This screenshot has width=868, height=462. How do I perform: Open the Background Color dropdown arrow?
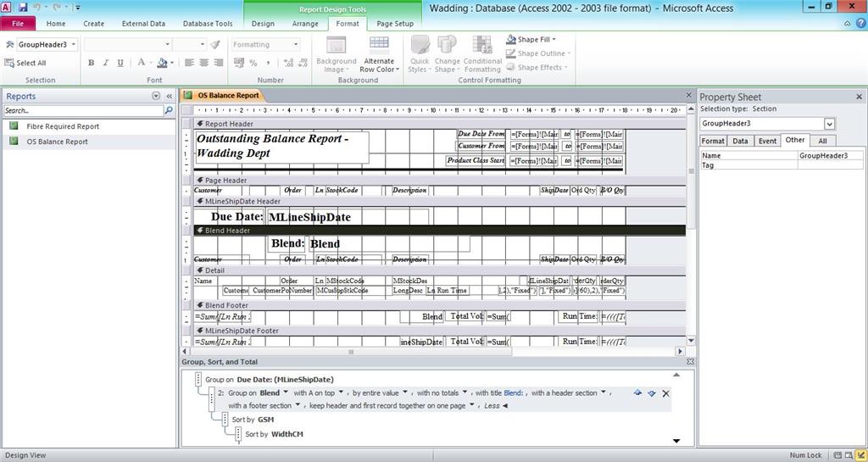[x=171, y=63]
